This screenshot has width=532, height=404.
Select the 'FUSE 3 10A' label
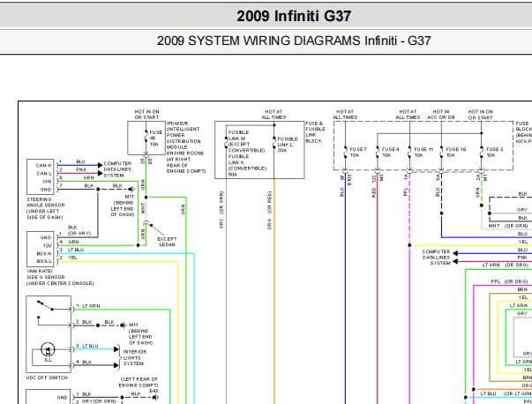[494, 152]
